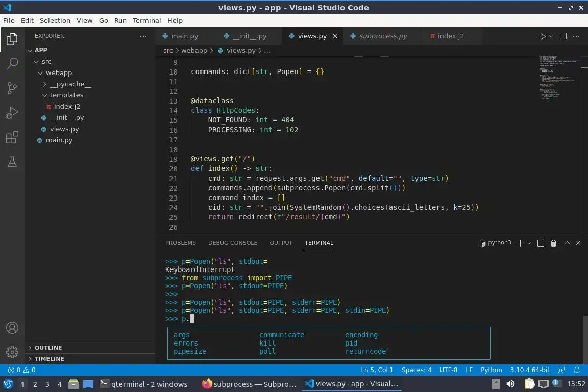Split the terminal panel
The image size is (588, 392).
(541, 243)
